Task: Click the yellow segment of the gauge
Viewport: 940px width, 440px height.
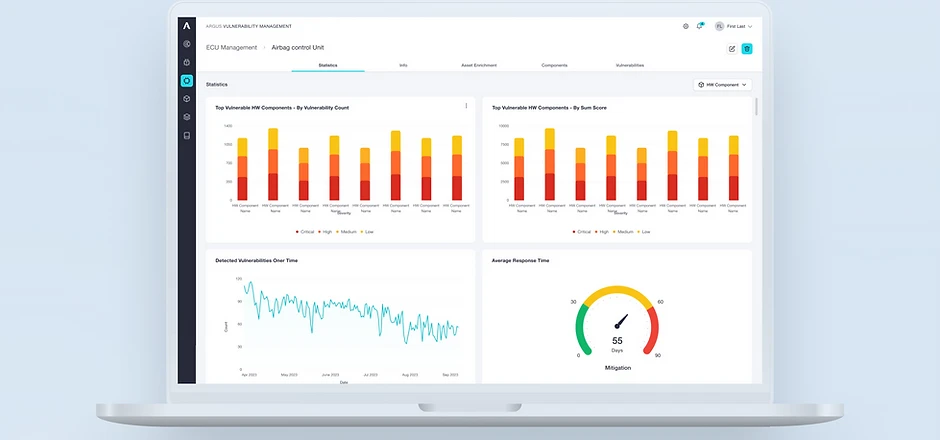Action: [617, 291]
